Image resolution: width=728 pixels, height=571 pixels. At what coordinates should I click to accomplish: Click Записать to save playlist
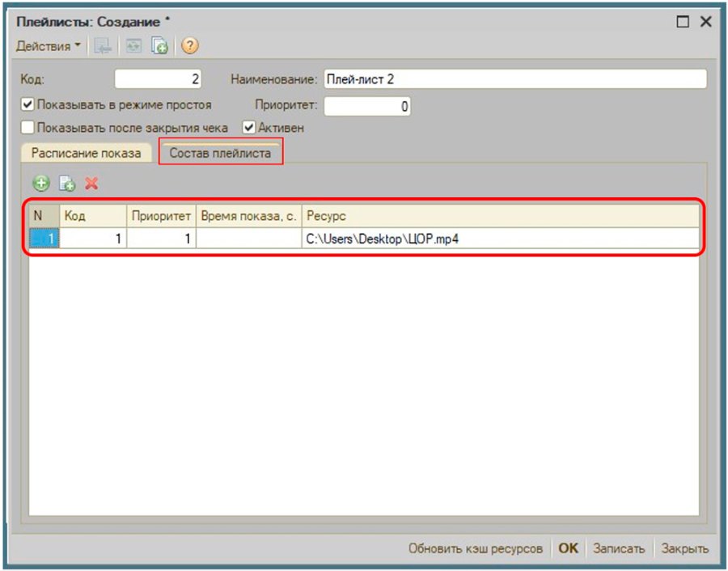pos(619,548)
